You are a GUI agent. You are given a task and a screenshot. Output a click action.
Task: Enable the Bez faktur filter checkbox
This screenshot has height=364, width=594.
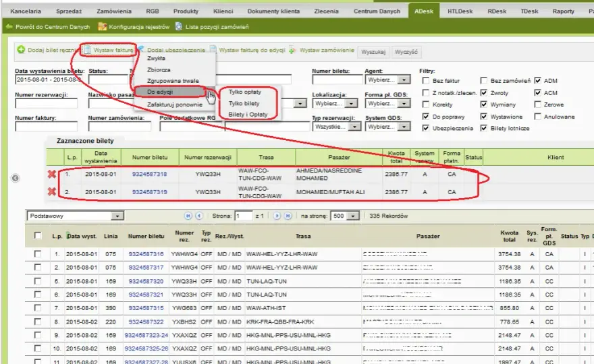tap(426, 81)
